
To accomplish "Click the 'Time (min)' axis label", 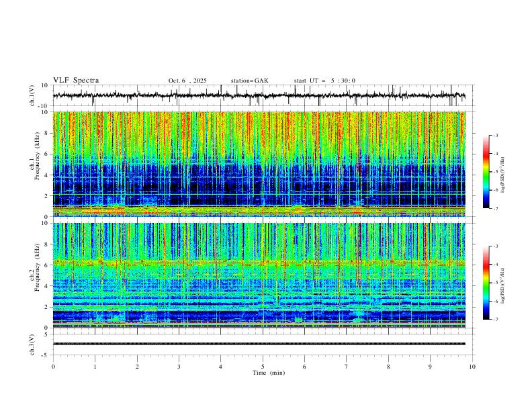I will pos(269,373).
